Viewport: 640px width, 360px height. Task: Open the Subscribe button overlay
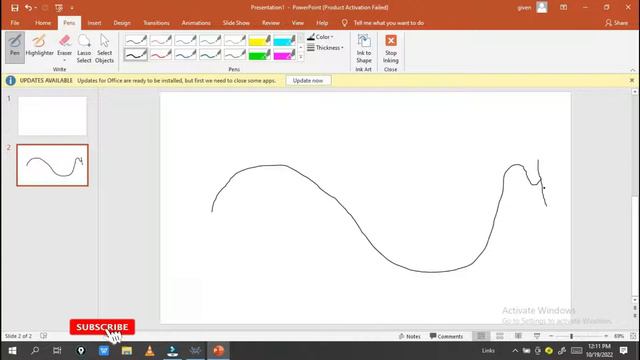tap(102, 327)
